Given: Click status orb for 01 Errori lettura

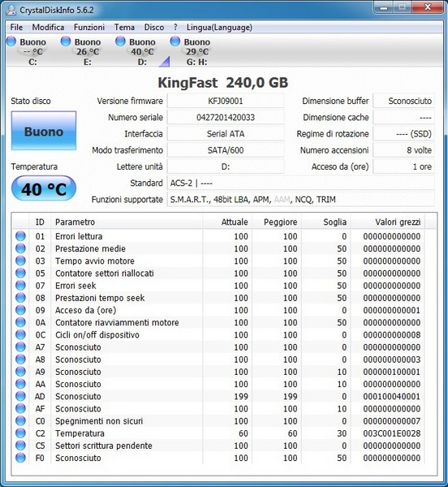Looking at the screenshot, I should pyautogui.click(x=20, y=236).
